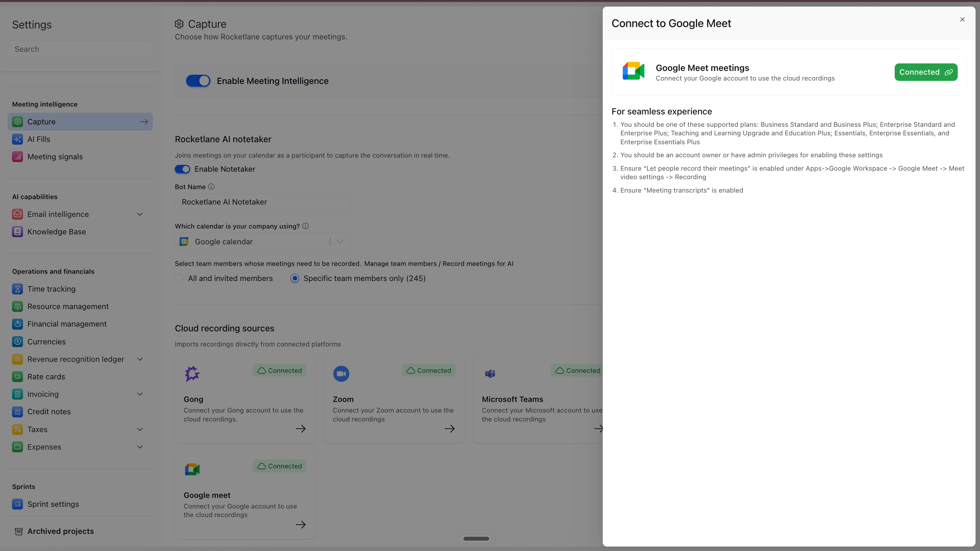The image size is (980, 551).
Task: Click the Gong logo icon
Action: tap(192, 374)
